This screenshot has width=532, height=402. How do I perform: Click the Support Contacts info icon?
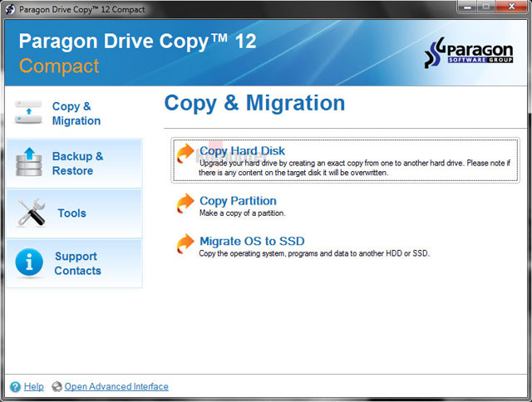pyautogui.click(x=29, y=263)
